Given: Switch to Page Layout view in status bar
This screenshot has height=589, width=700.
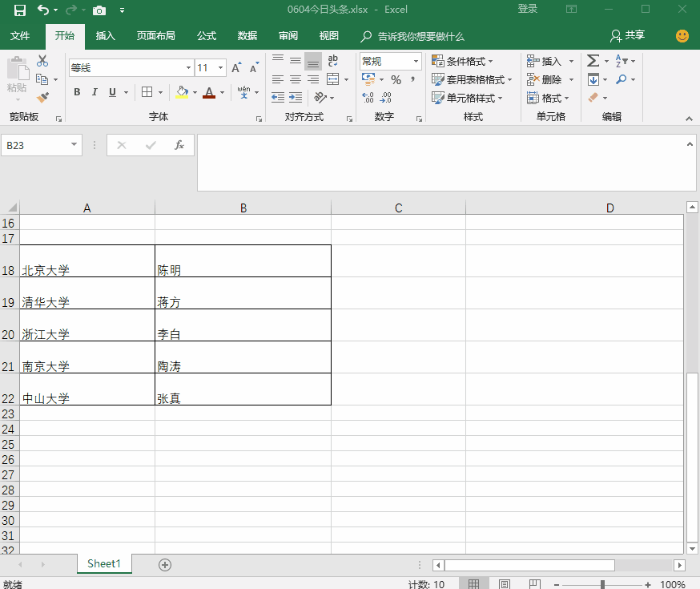Looking at the screenshot, I should point(505,583).
